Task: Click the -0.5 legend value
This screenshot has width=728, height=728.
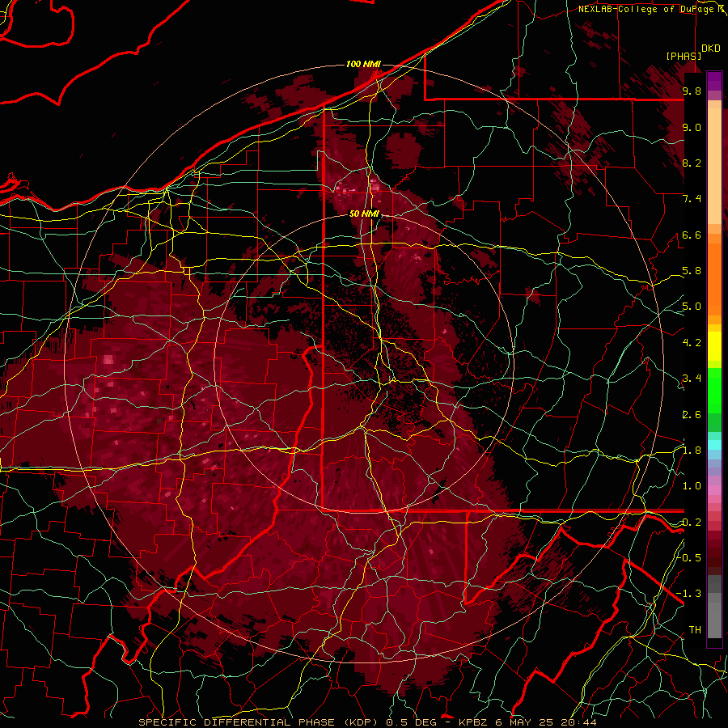Action: click(688, 558)
